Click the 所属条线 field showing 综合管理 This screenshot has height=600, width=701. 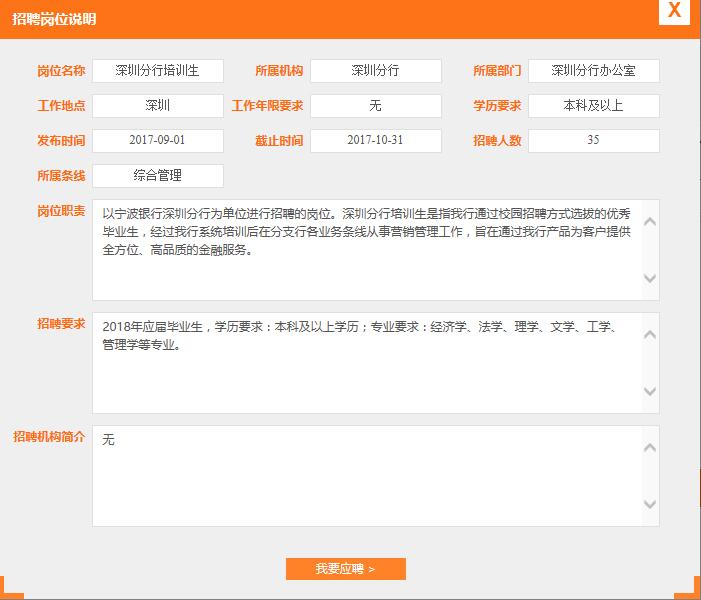click(158, 176)
